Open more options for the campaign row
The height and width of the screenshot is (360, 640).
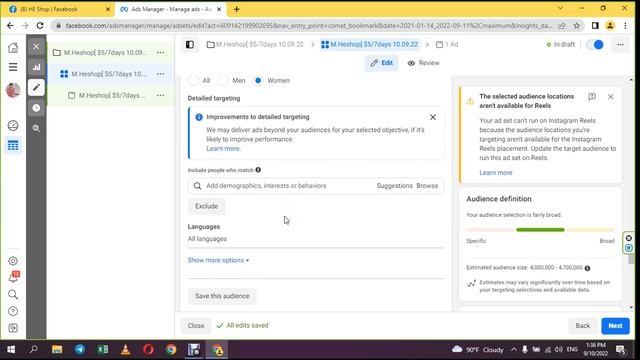[x=160, y=52]
